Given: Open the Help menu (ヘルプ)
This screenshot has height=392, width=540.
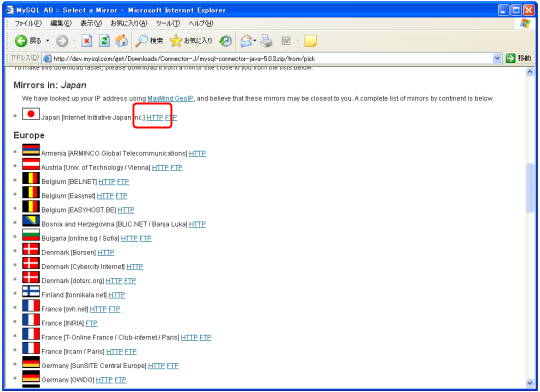Looking at the screenshot, I should tap(201, 23).
